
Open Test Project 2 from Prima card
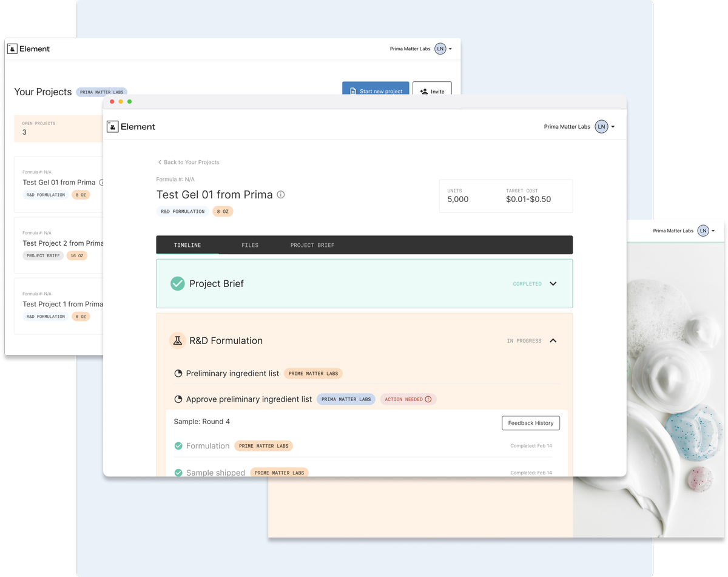61,243
